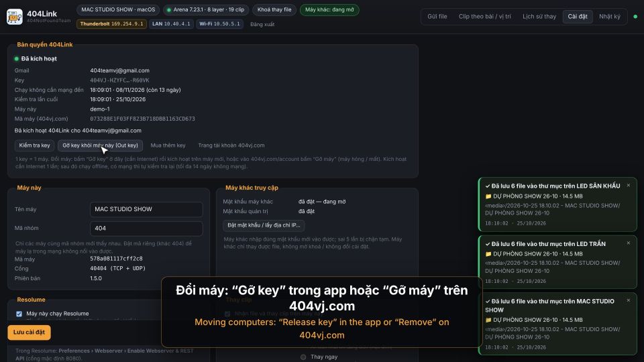Click the Máy khác truy cập section heading
Image resolution: width=644 pixels, height=362 pixels.
(x=252, y=188)
